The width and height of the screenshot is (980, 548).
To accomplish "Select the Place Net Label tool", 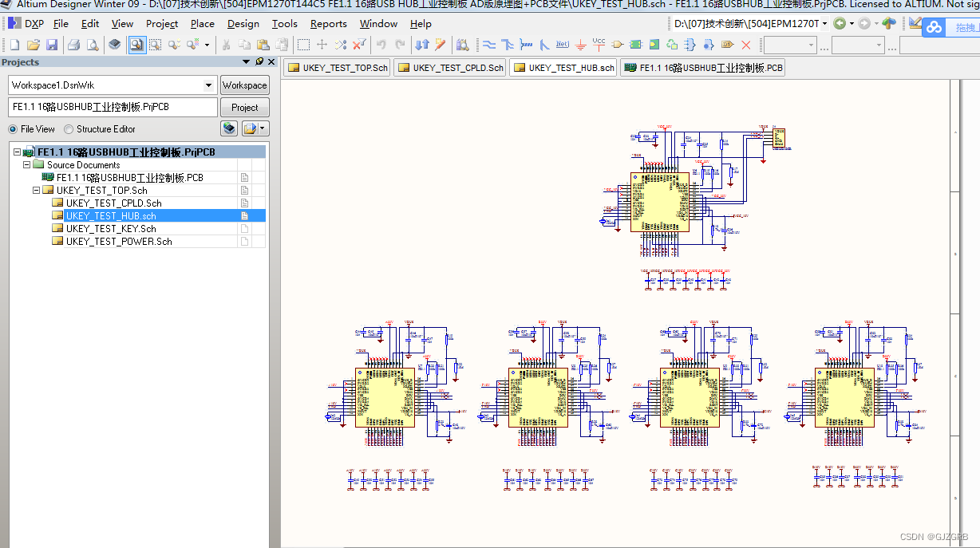I will (563, 45).
